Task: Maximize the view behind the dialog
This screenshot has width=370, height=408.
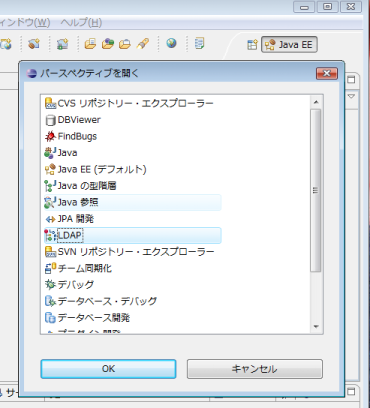Action: [x=351, y=80]
